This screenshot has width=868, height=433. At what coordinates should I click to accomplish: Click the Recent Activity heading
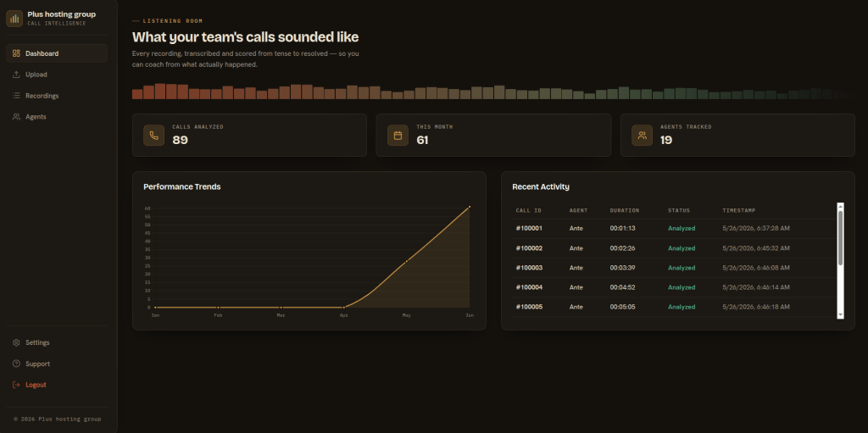pyautogui.click(x=541, y=186)
